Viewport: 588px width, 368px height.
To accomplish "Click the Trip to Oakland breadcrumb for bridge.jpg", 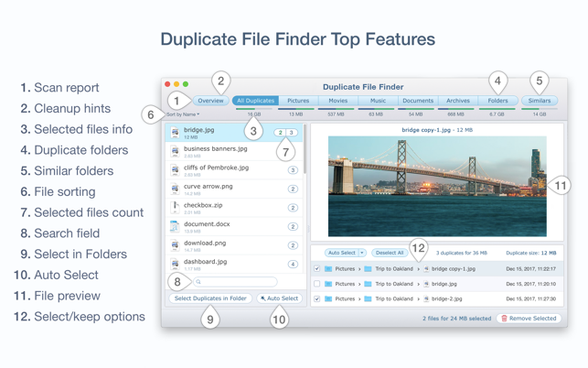I will coord(391,284).
